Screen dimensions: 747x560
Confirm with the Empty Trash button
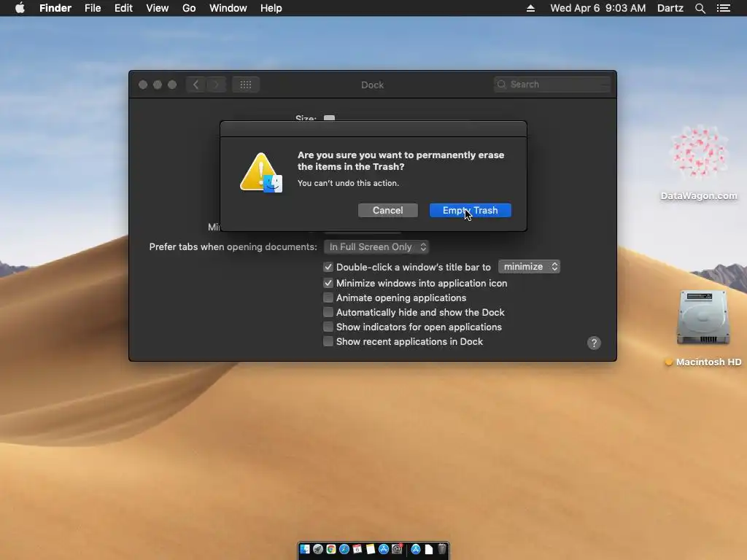click(x=471, y=211)
